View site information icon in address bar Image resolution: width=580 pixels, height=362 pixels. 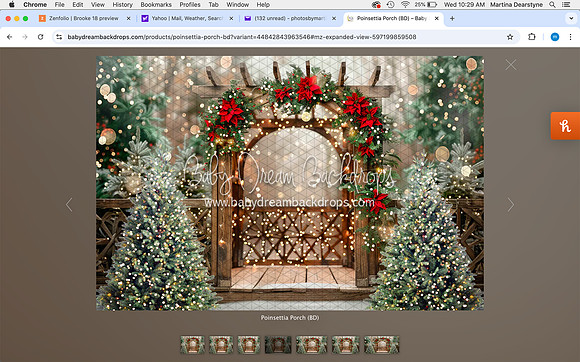(59, 37)
